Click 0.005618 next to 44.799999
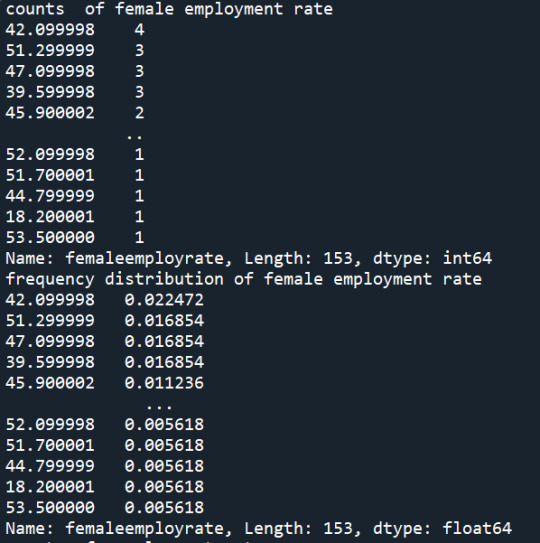540x543 pixels. [x=164, y=466]
